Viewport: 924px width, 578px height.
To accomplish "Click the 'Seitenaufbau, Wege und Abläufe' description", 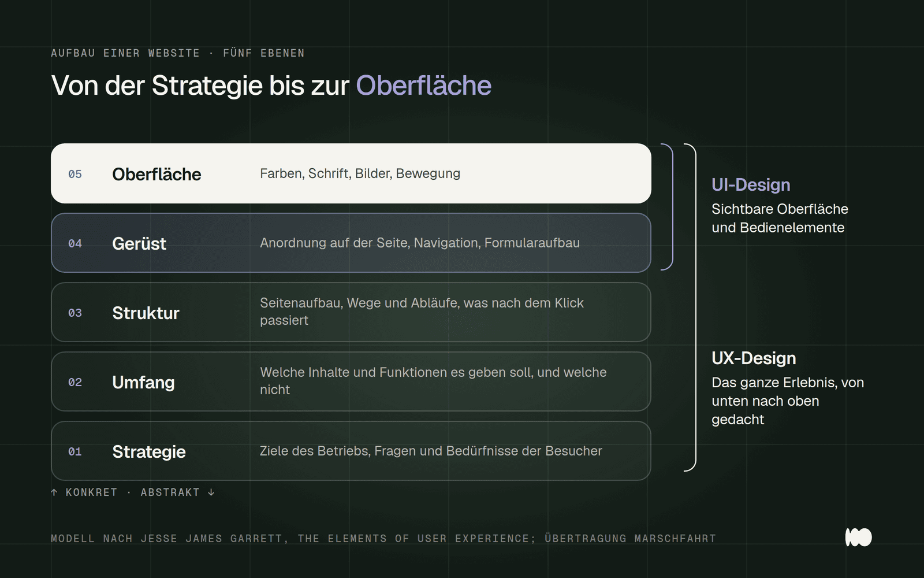I will tap(422, 312).
